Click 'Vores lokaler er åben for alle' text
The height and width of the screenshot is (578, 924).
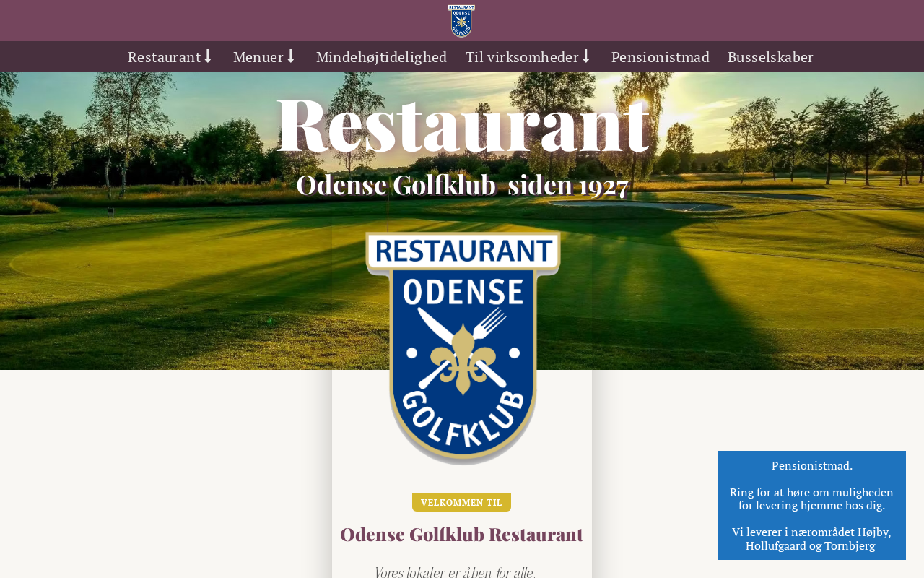coord(456,572)
